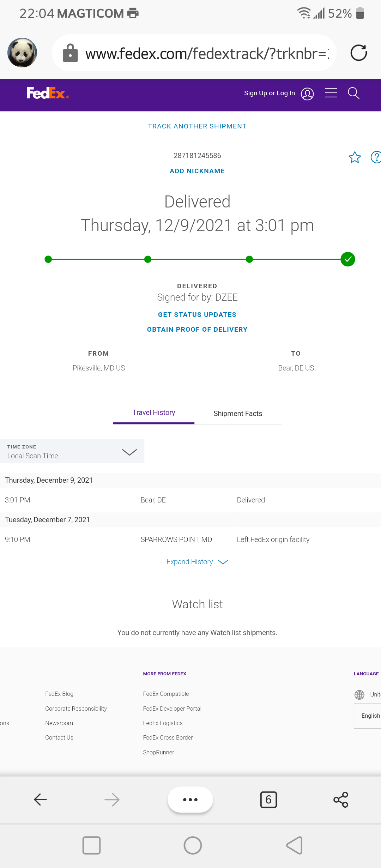Go back with browser back arrow
381x868 pixels.
click(40, 800)
